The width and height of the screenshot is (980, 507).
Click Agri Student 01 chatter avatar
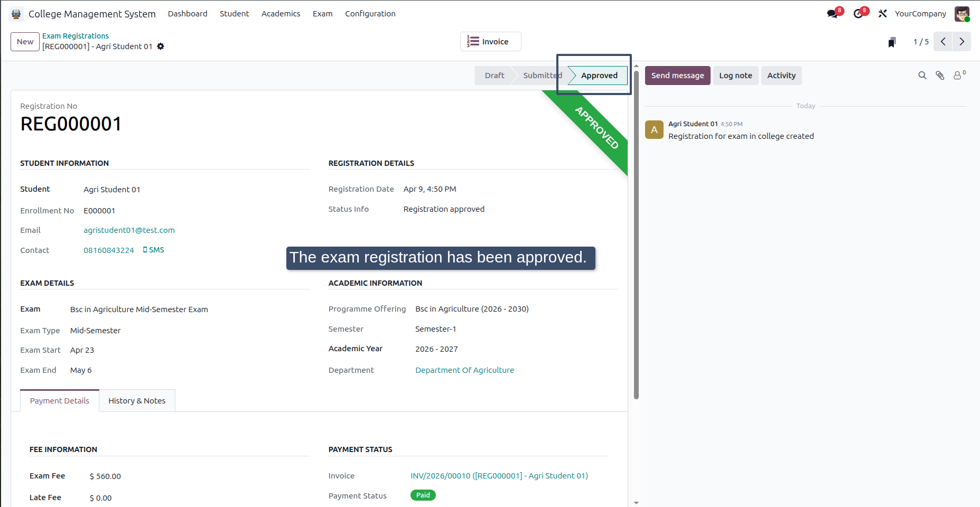click(654, 129)
